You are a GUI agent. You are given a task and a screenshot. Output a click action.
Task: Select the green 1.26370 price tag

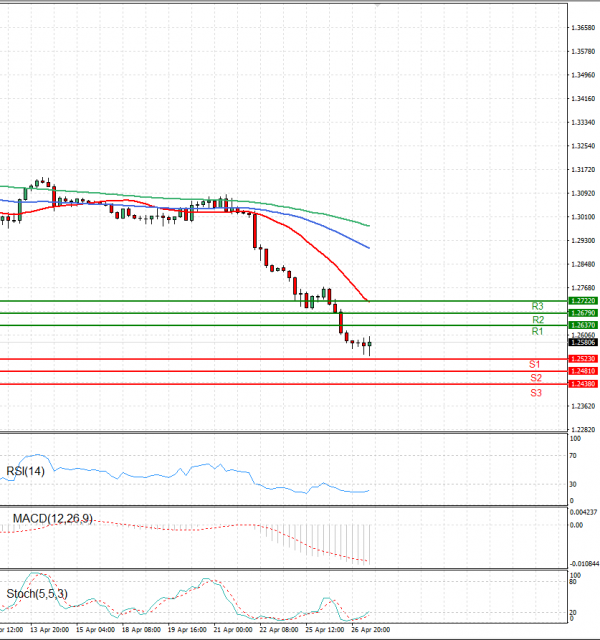(x=583, y=325)
